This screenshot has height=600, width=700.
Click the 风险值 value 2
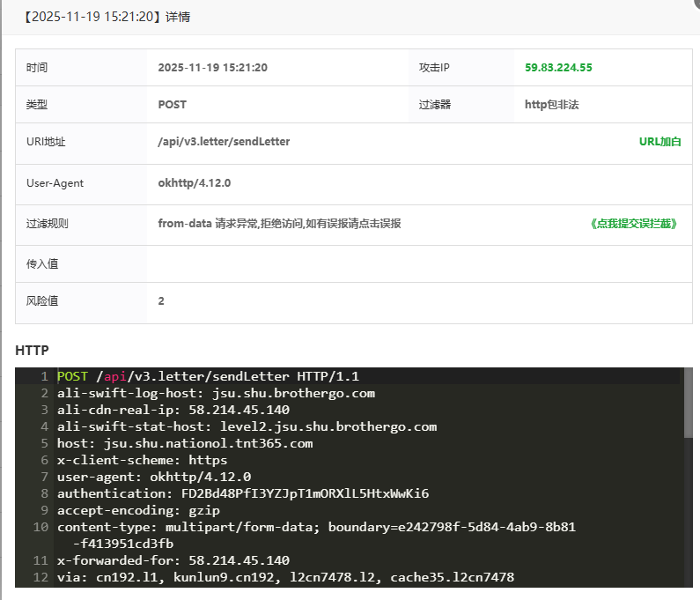[x=161, y=301]
